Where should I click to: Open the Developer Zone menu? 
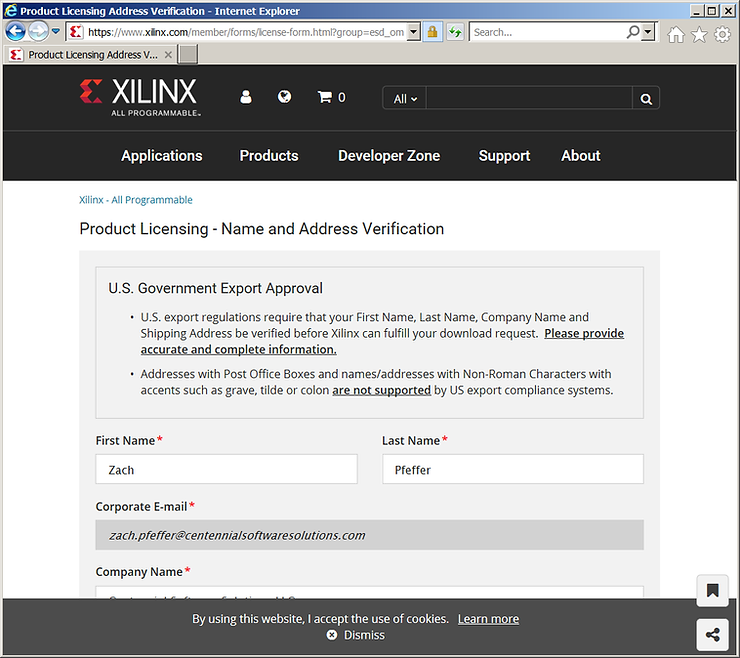tap(389, 156)
